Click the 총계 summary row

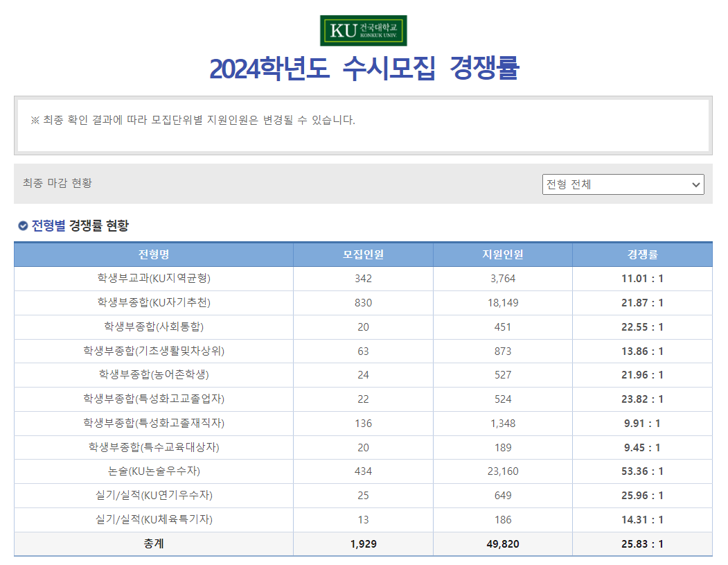pos(152,544)
